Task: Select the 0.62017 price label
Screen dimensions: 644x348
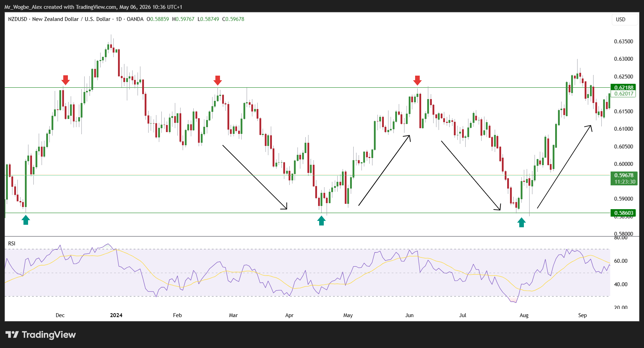Action: (623, 94)
